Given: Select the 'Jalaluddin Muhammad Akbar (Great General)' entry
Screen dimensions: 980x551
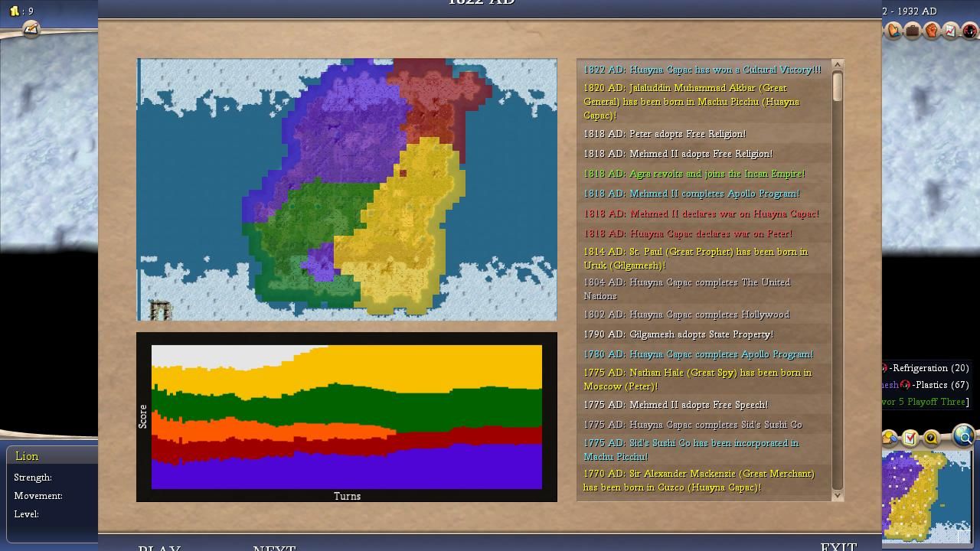Looking at the screenshot, I should point(703,102).
